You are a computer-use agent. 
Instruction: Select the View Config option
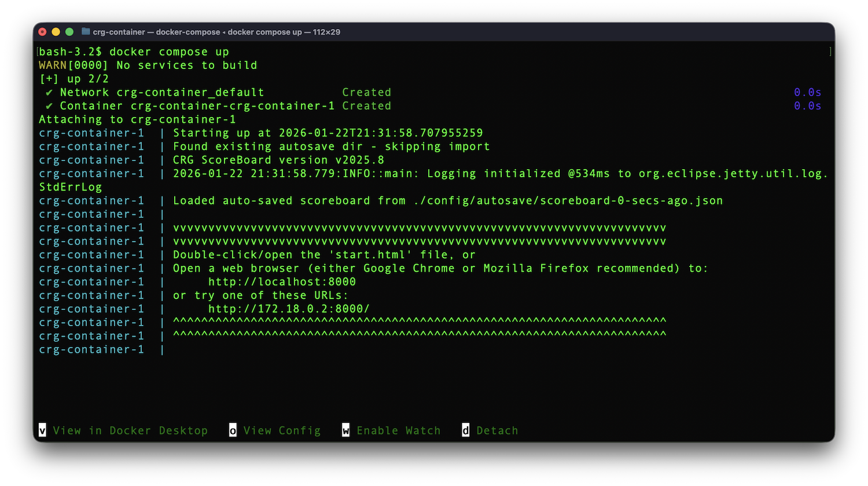click(x=282, y=430)
